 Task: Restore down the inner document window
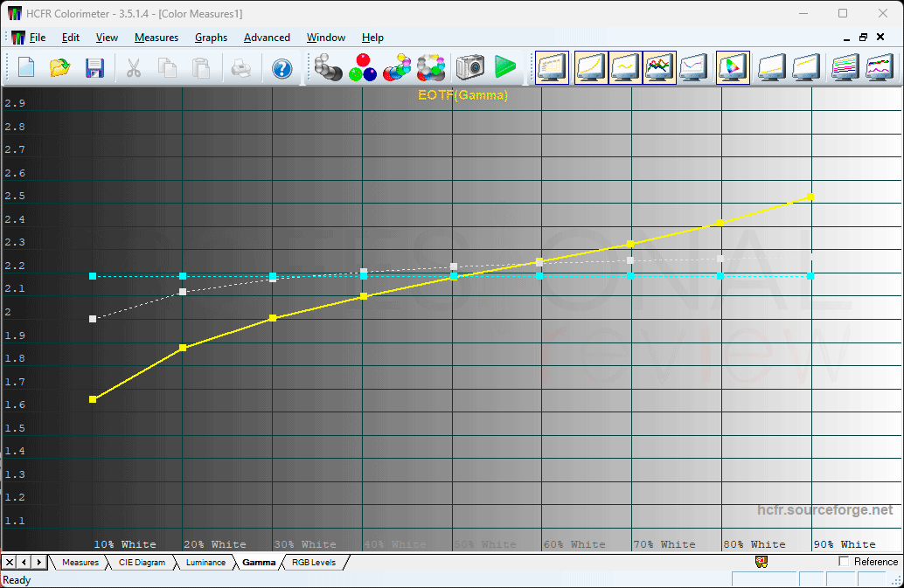tap(863, 38)
